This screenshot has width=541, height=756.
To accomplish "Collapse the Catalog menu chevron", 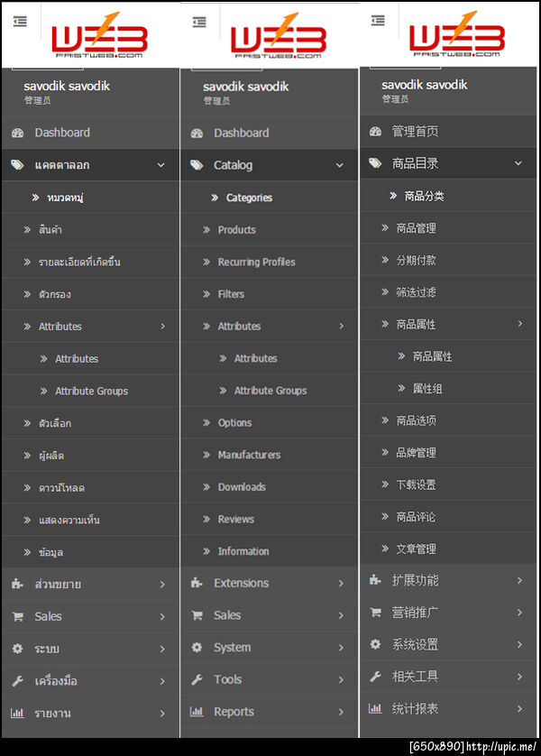I will click(x=340, y=165).
